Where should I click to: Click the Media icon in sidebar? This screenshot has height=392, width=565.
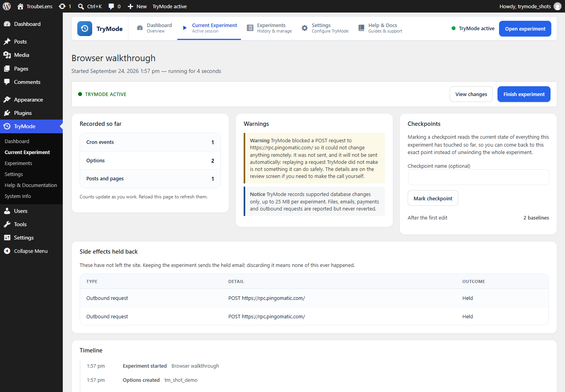click(7, 55)
